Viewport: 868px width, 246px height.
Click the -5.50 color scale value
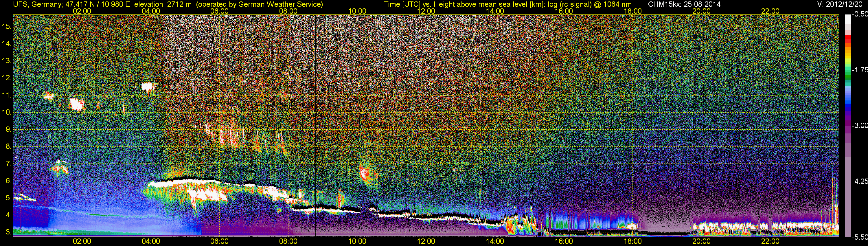860,237
